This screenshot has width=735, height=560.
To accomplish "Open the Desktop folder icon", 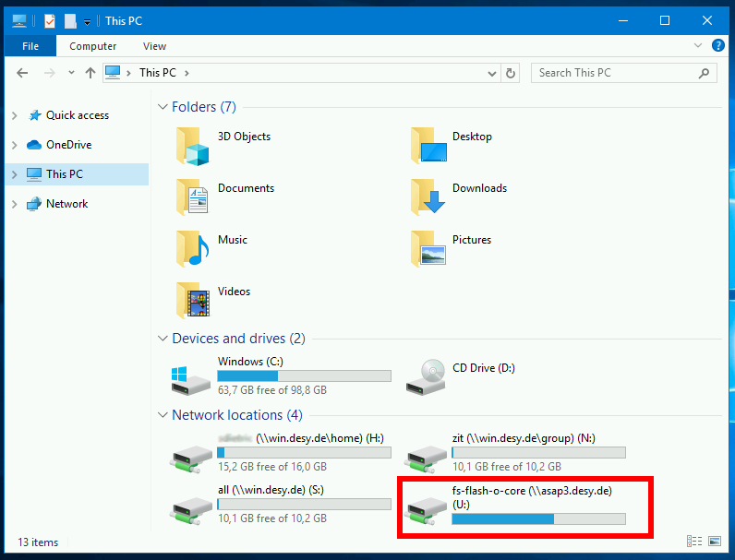I will [x=428, y=146].
